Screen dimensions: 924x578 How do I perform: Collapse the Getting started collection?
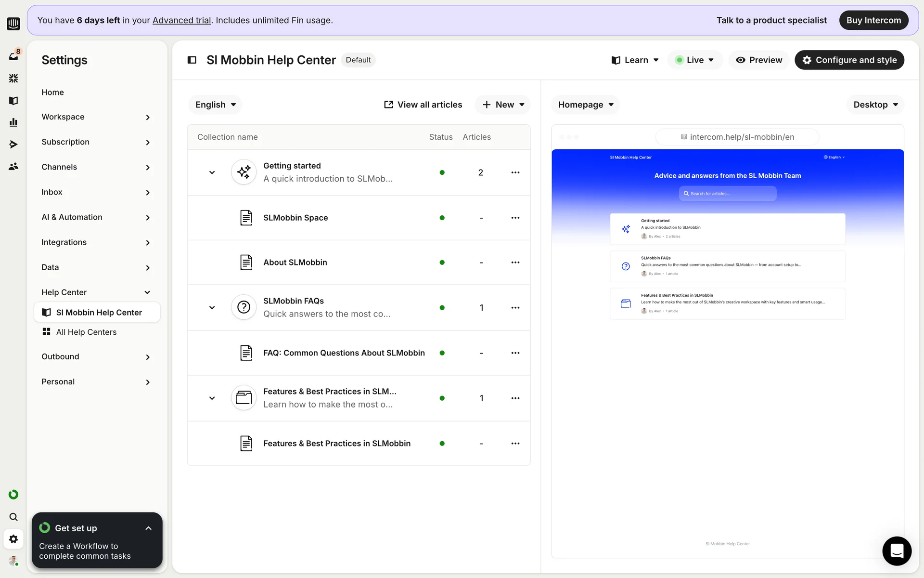tap(212, 172)
